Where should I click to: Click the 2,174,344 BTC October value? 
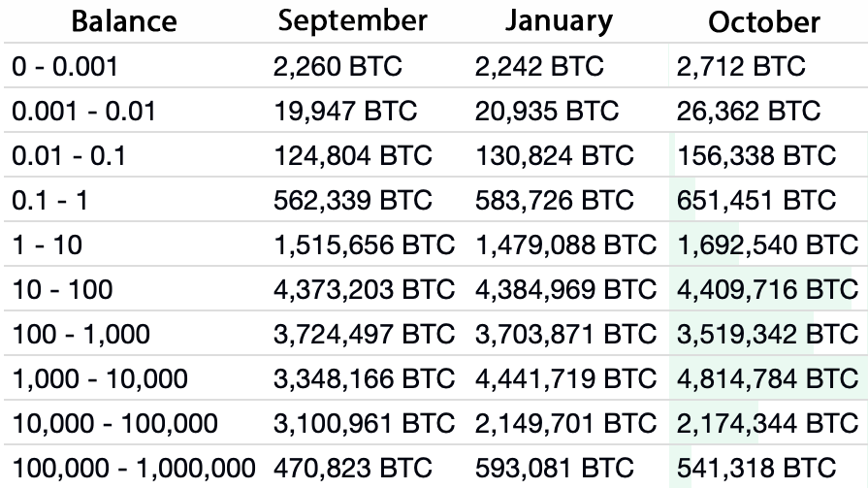(x=767, y=423)
